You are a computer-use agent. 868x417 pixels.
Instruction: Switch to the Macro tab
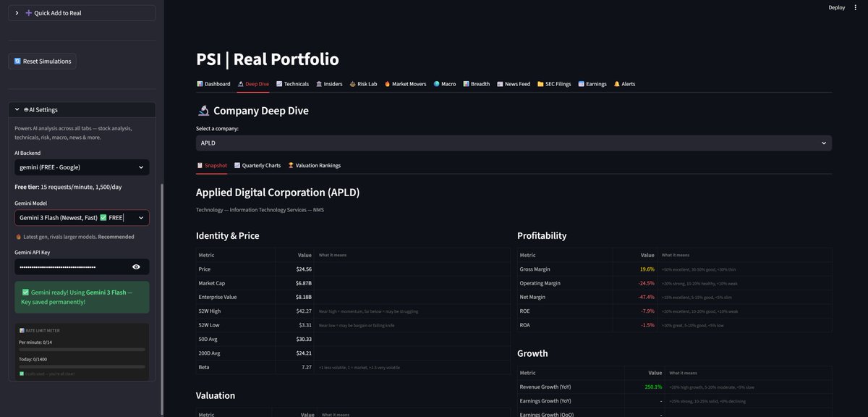click(x=445, y=84)
